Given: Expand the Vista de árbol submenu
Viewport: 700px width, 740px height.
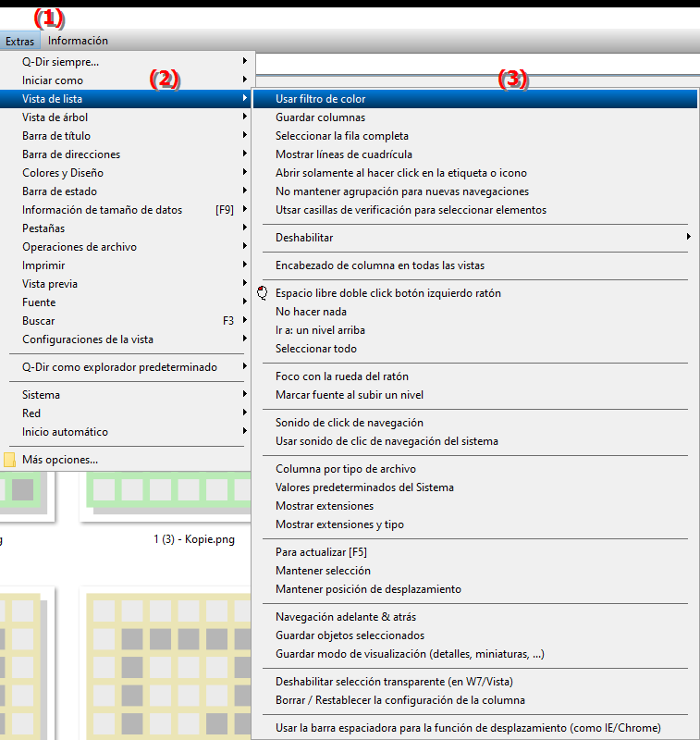Looking at the screenshot, I should [x=127, y=117].
